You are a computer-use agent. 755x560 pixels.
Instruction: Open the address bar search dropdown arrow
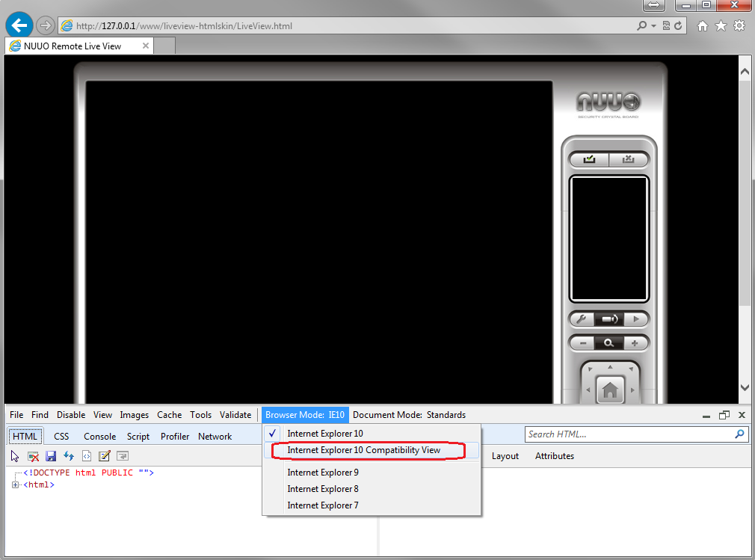tap(653, 25)
